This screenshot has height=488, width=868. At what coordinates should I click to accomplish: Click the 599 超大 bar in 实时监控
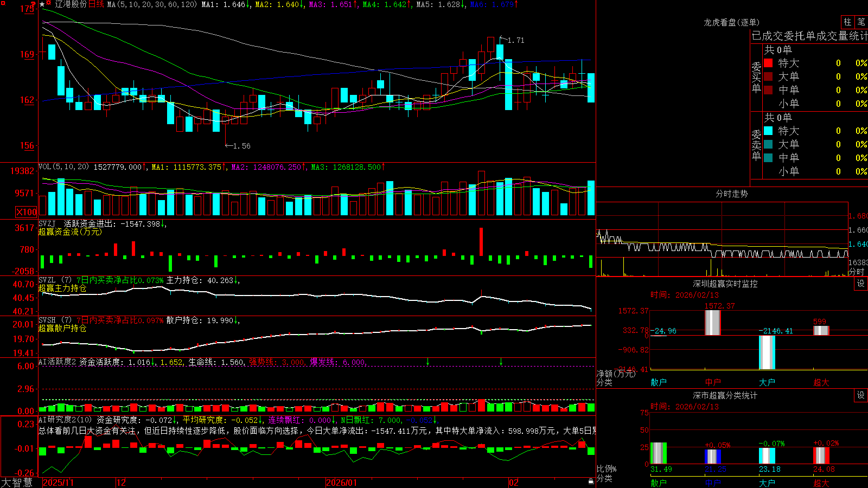(x=821, y=331)
